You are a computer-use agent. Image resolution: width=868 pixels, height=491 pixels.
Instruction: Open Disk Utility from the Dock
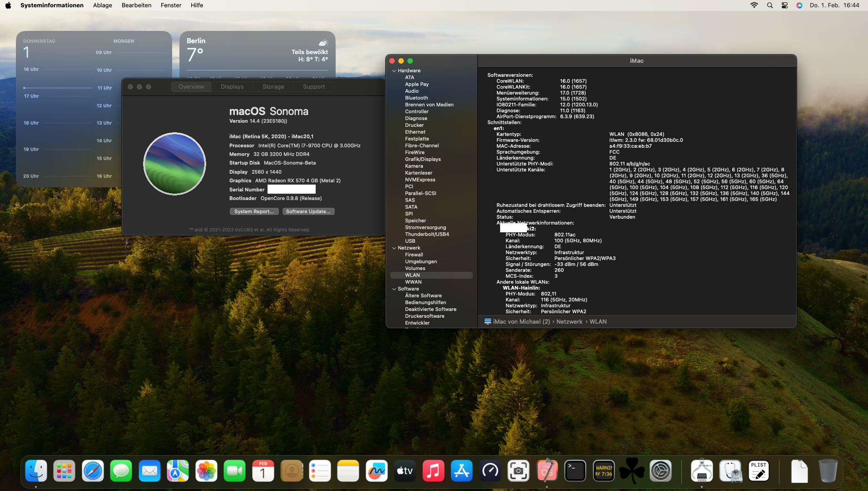tap(730, 471)
